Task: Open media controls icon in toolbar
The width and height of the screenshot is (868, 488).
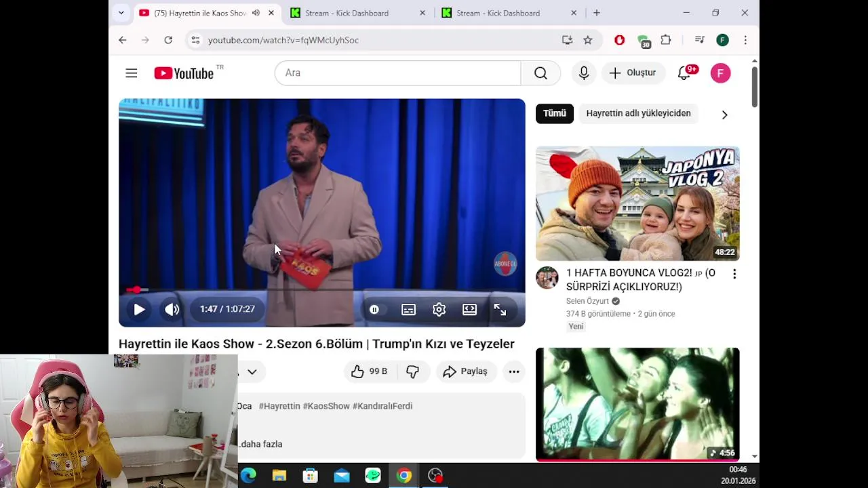Action: (x=699, y=40)
